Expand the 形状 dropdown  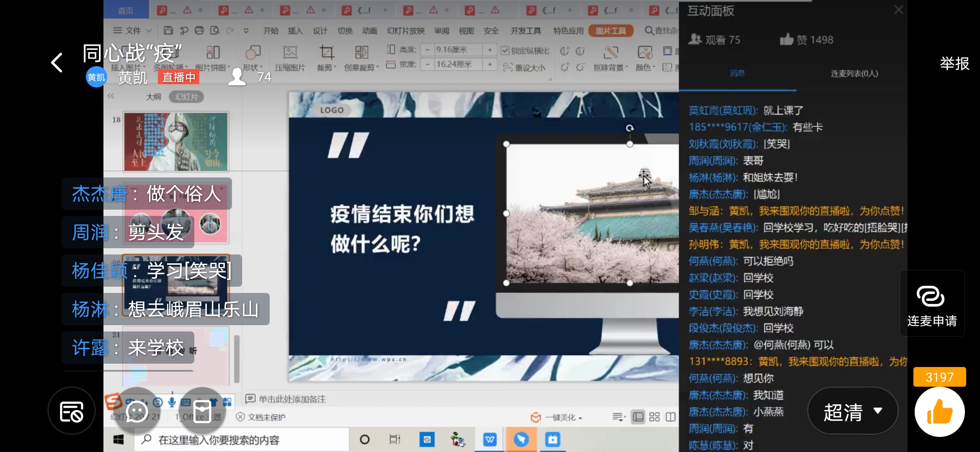(x=261, y=67)
